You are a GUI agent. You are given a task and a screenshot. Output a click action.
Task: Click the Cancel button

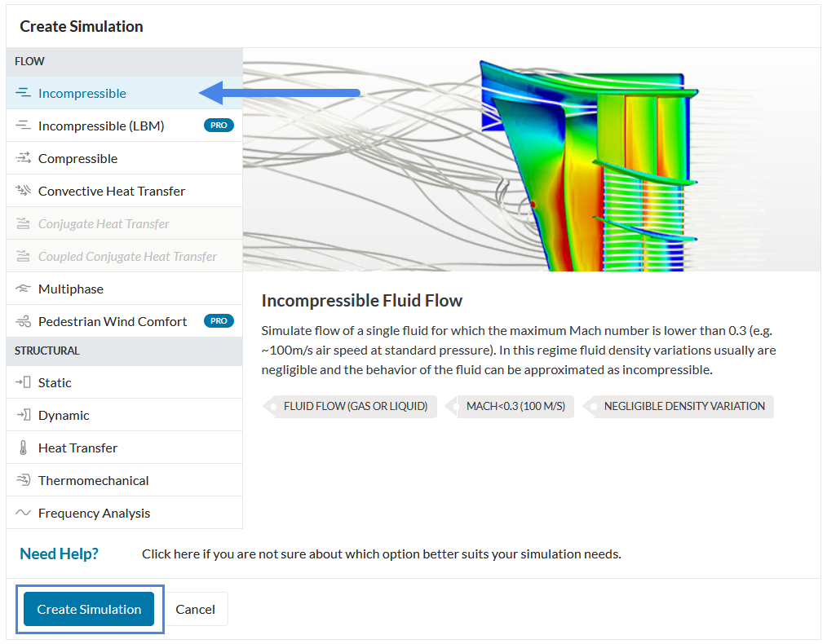point(196,609)
